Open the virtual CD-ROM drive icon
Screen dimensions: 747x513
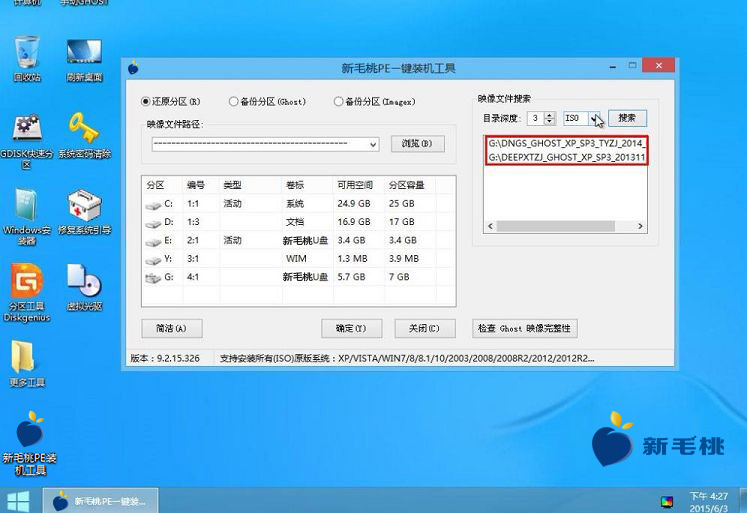(84, 287)
